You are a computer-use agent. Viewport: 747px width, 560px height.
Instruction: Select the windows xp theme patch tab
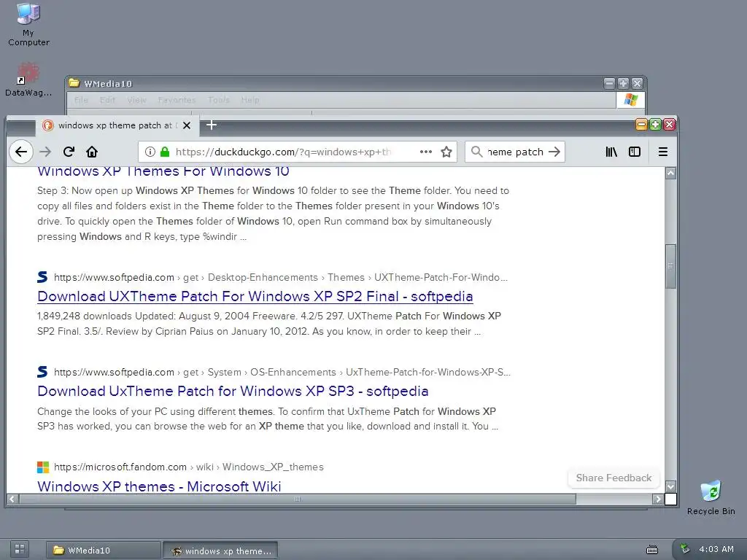pyautogui.click(x=117, y=125)
